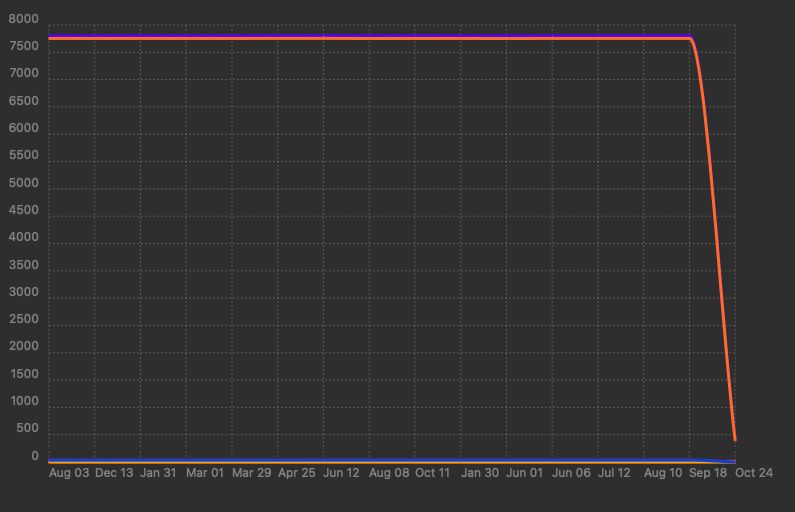Click the 8000 y-axis label
This screenshot has height=512, width=795.
tap(23, 19)
